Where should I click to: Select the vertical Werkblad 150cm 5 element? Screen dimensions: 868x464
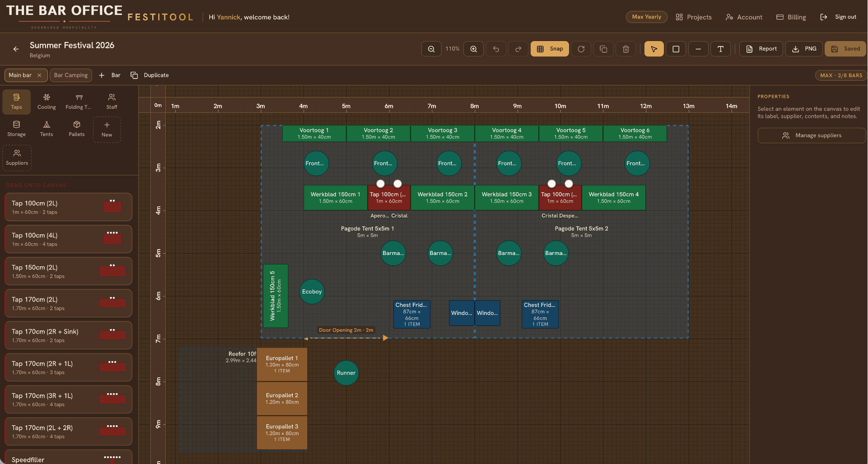point(275,296)
